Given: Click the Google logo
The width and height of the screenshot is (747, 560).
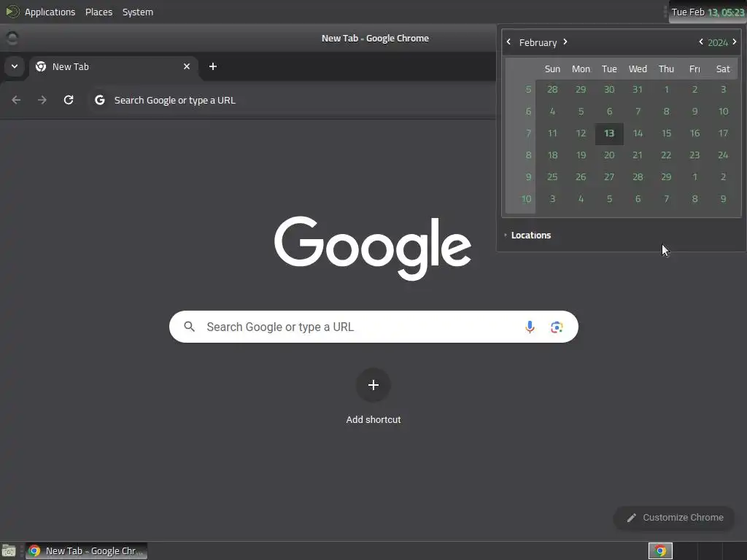Looking at the screenshot, I should click(373, 248).
